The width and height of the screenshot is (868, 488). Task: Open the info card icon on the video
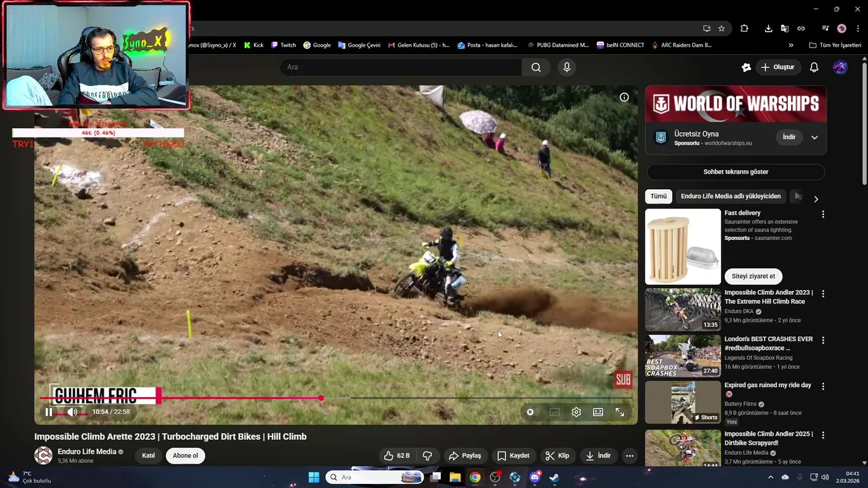point(624,97)
